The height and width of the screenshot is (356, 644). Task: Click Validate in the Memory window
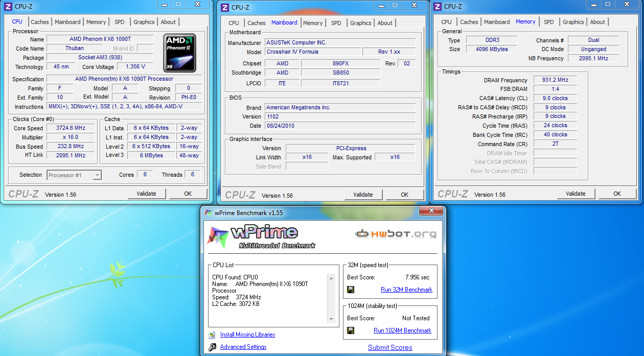[x=576, y=194]
